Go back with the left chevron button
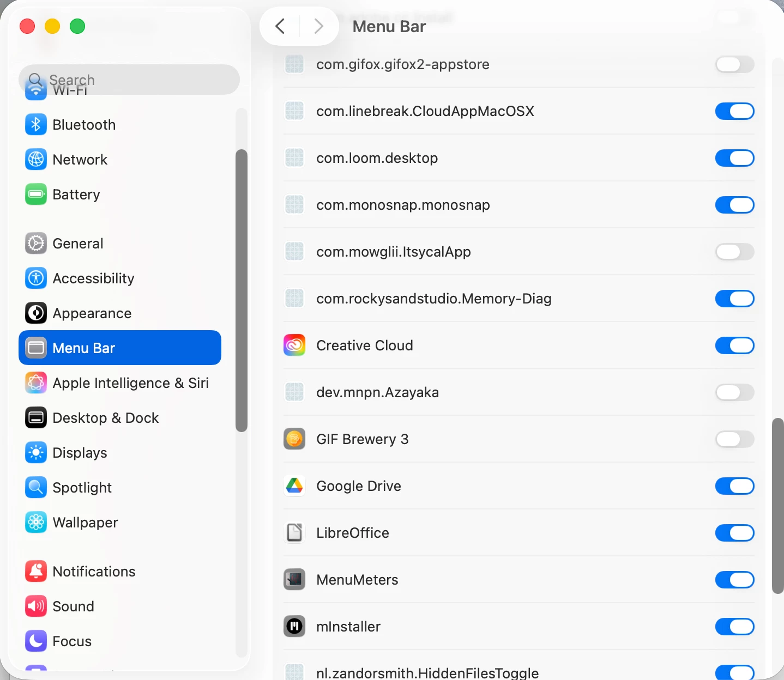This screenshot has height=680, width=784. (280, 26)
